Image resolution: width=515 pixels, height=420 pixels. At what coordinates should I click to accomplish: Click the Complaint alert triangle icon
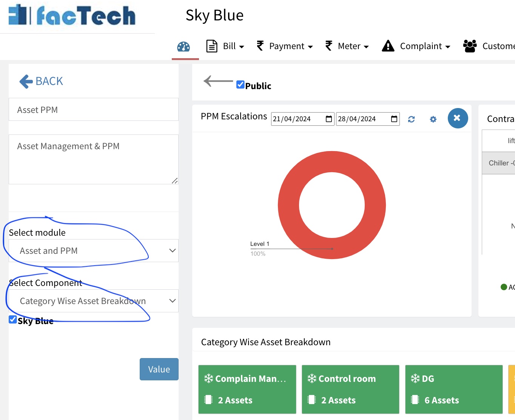coord(388,46)
